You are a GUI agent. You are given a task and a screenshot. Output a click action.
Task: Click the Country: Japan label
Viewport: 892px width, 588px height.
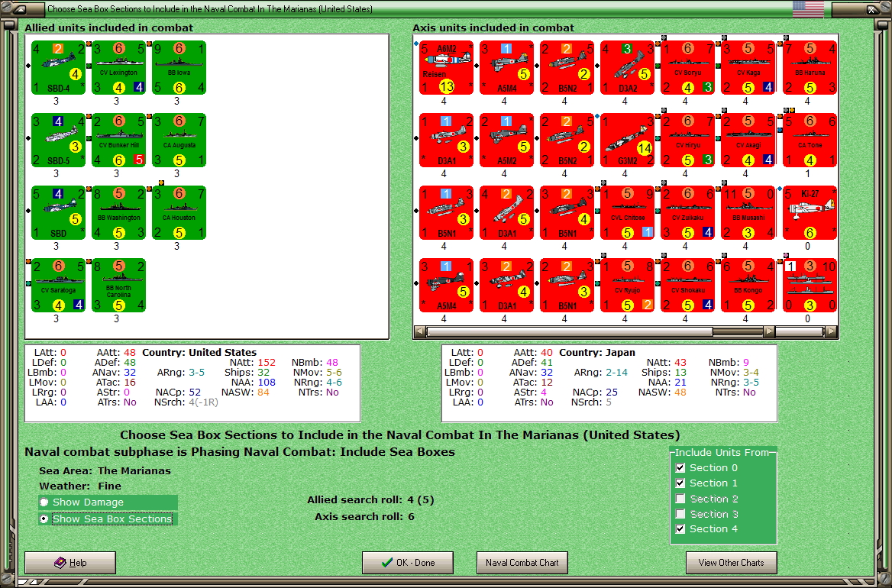[596, 353]
